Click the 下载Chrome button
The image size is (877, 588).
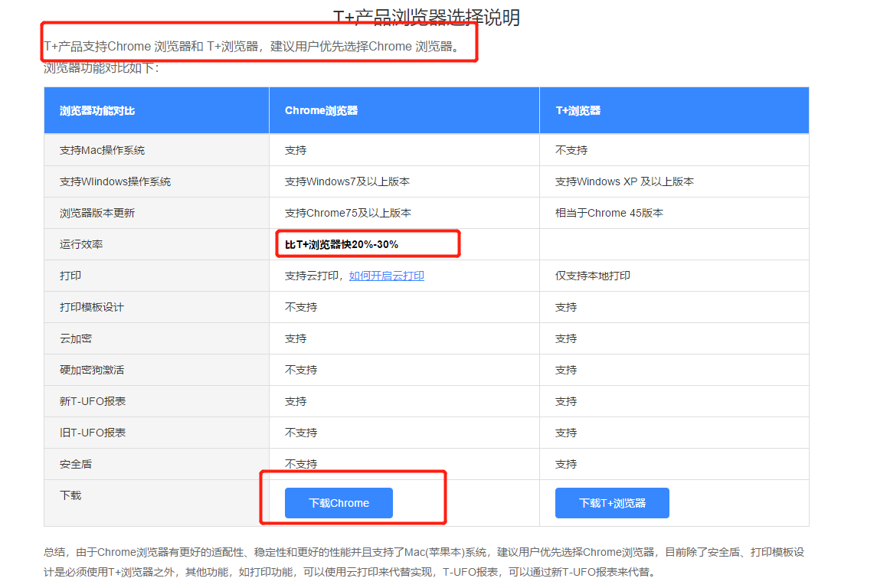click(x=339, y=503)
